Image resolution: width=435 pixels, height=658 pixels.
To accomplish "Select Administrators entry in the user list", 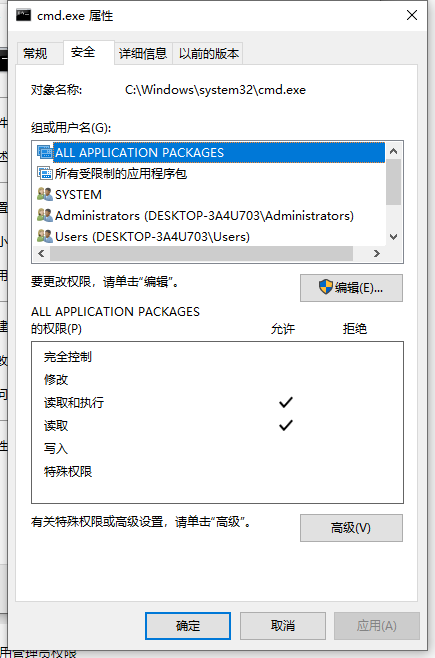I will tap(204, 215).
